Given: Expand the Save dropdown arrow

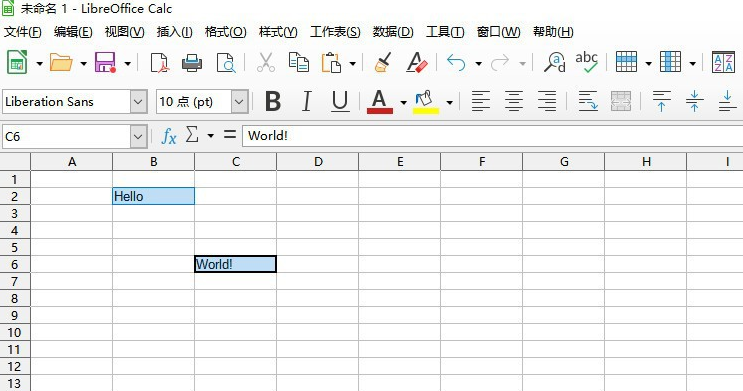Looking at the screenshot, I should pos(127,63).
